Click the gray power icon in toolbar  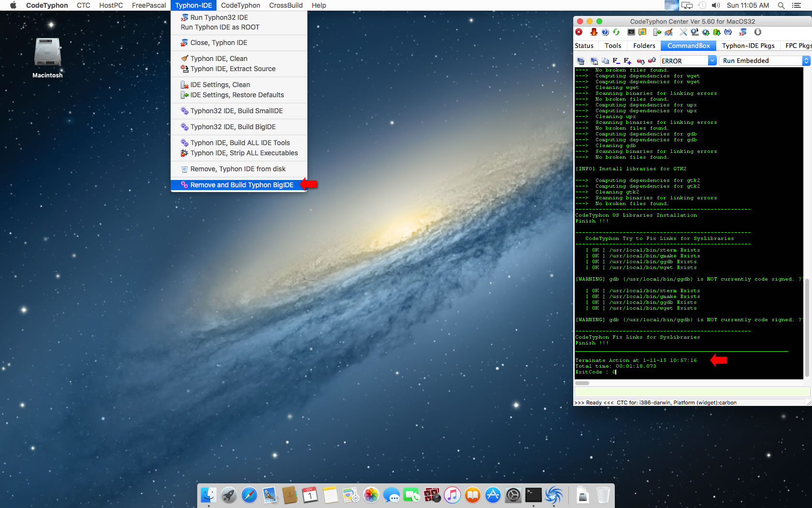click(x=758, y=32)
